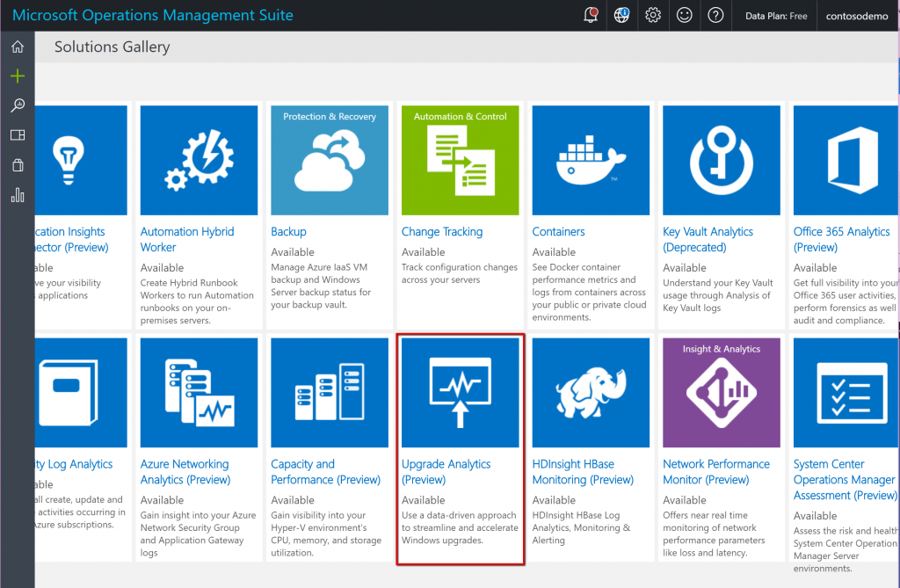Click the Activity Log Analytics book tile image

81,393
